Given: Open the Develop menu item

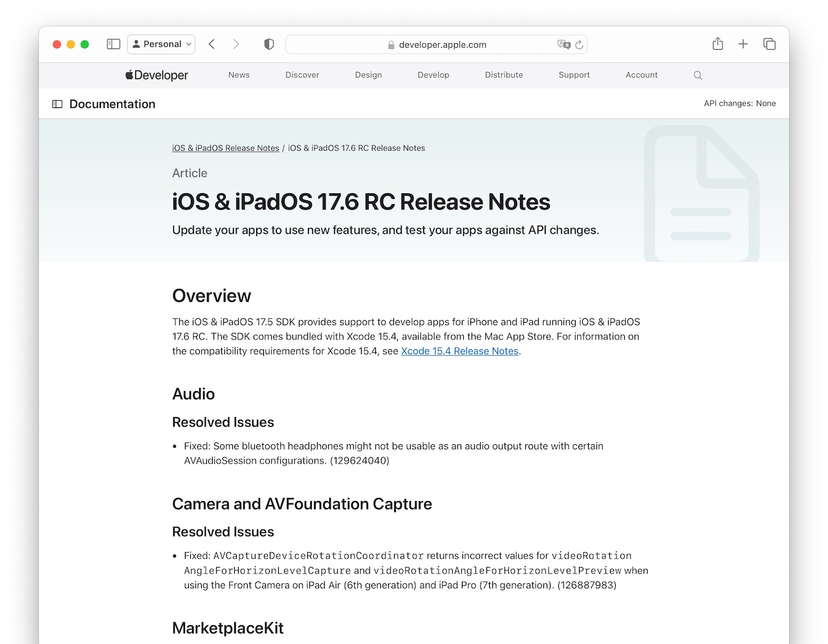Looking at the screenshot, I should coord(433,75).
